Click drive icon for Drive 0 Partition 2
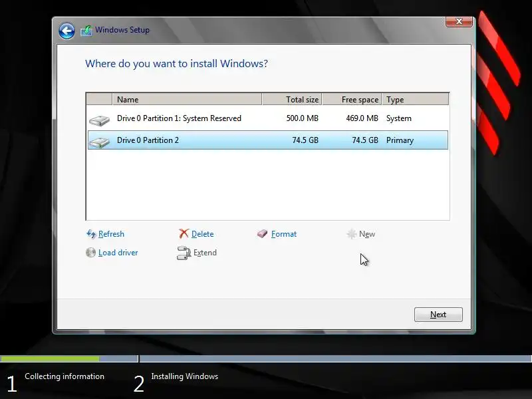This screenshot has height=399, width=532. 99,142
